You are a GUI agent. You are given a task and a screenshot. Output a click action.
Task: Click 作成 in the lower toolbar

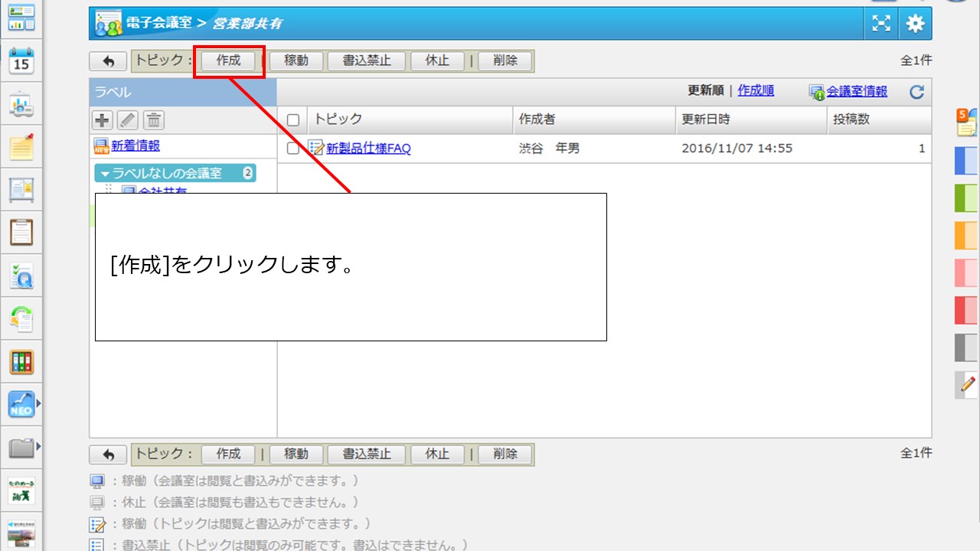[x=228, y=455]
